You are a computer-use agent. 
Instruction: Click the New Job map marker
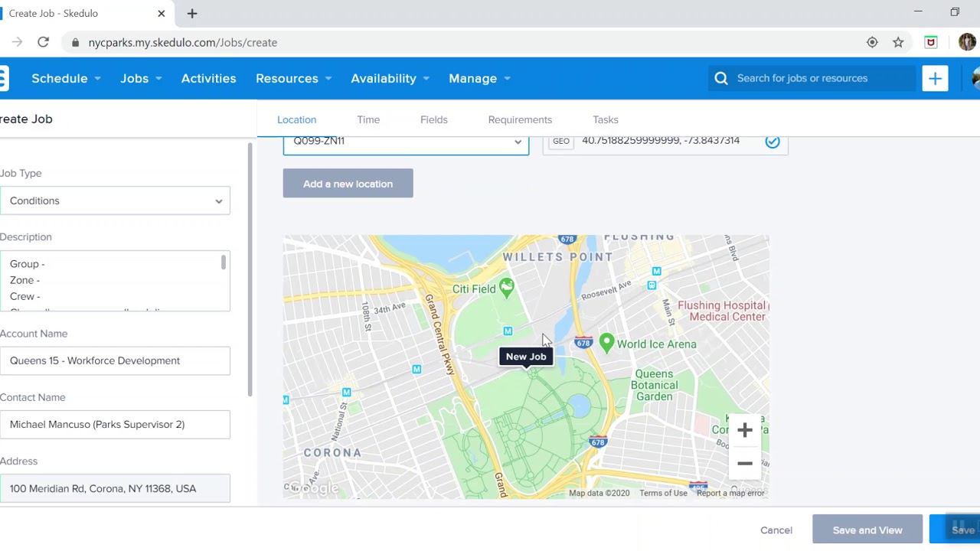pyautogui.click(x=526, y=357)
